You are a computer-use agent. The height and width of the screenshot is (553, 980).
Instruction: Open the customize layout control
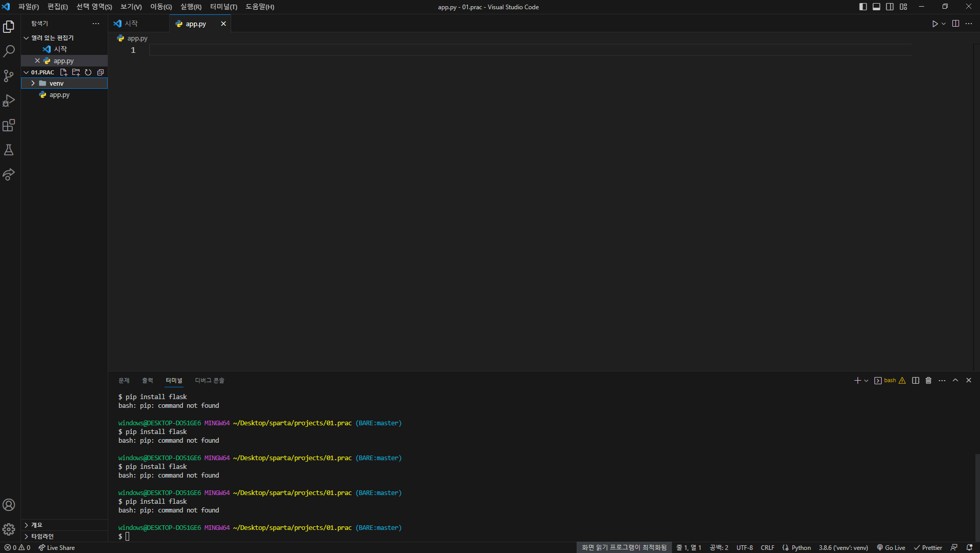[x=903, y=7]
